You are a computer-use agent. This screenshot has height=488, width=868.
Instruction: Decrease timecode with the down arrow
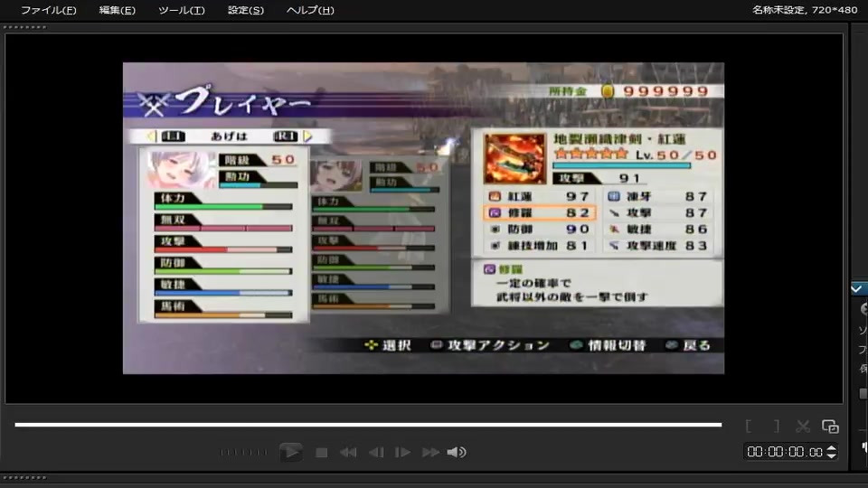coord(832,455)
